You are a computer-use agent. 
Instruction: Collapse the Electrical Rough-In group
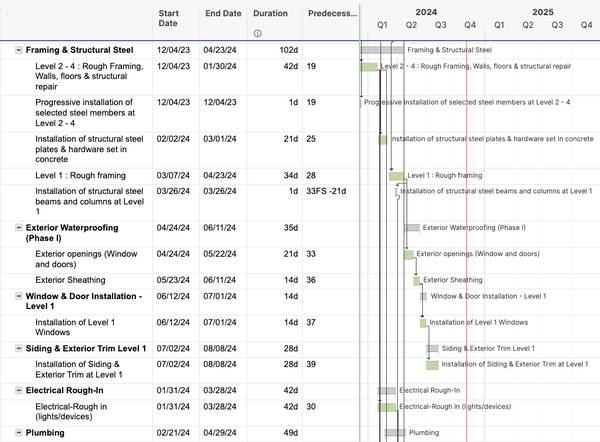click(x=18, y=390)
